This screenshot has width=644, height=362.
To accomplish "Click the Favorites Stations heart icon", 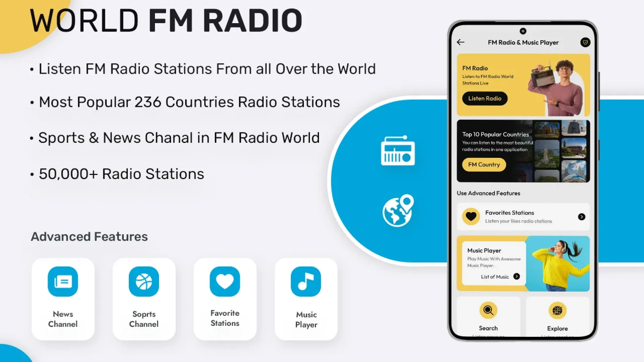I will [471, 216].
